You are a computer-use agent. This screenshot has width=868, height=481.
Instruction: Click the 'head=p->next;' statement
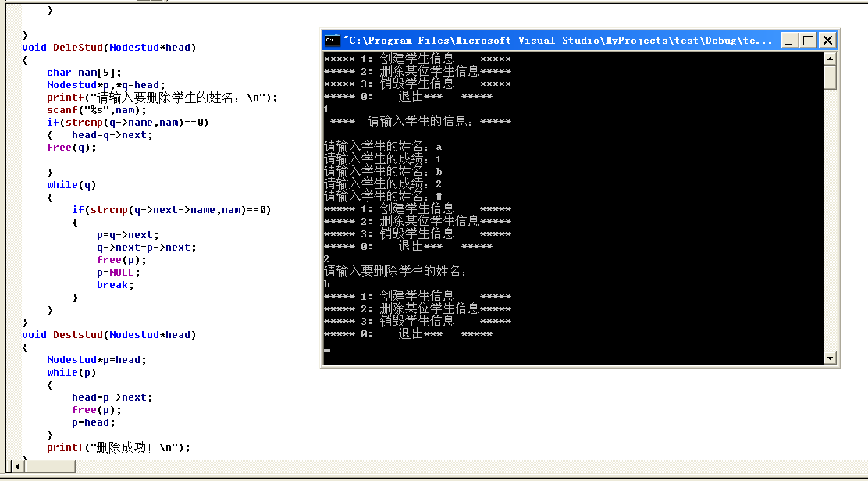[x=112, y=397]
